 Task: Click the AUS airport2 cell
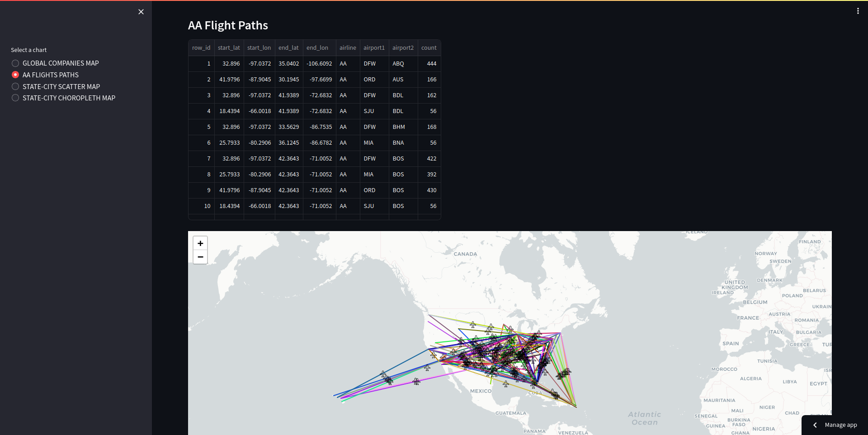pyautogui.click(x=403, y=80)
